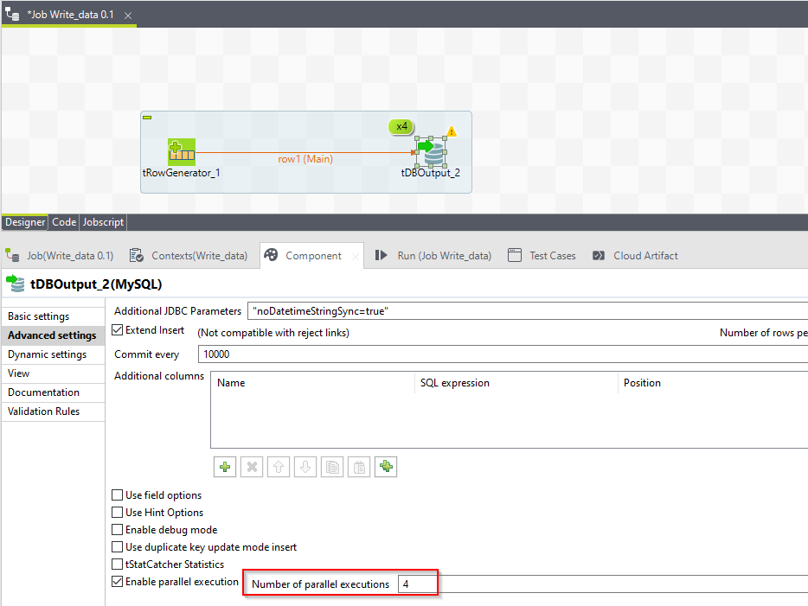Click the x4 parallelization badge
This screenshot has width=808, height=606.
[401, 127]
